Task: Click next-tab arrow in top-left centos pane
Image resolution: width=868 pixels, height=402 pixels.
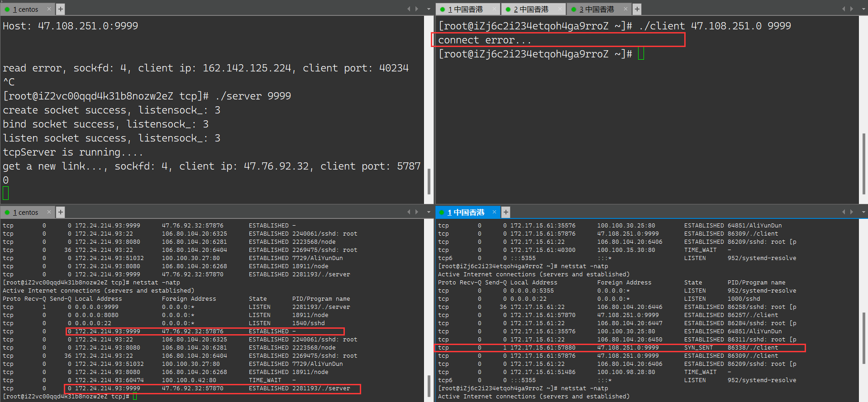Action: (417, 9)
